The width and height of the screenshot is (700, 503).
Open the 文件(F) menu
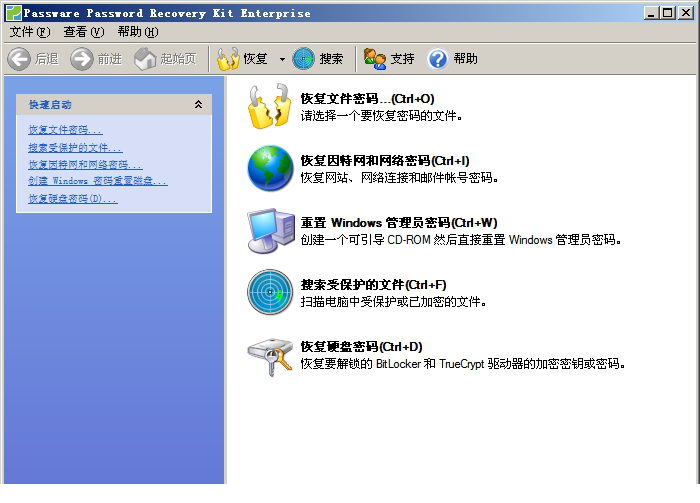(x=30, y=32)
